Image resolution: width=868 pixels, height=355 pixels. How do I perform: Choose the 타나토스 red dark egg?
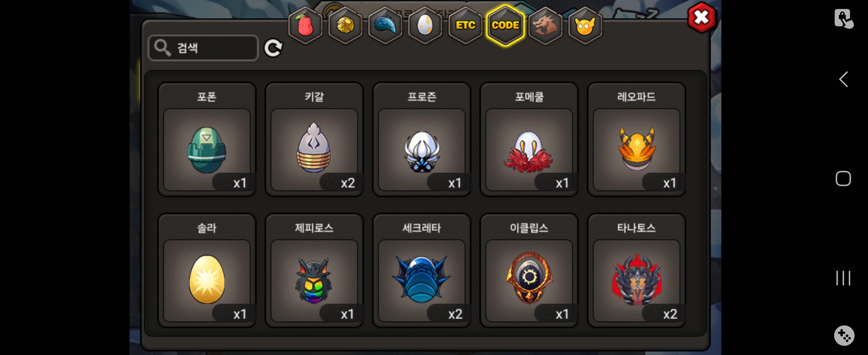pos(637,270)
